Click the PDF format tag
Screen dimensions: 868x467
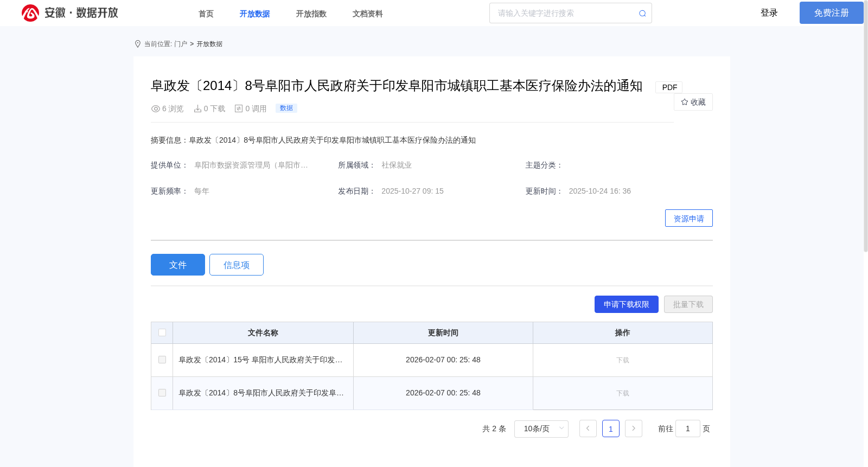[669, 87]
